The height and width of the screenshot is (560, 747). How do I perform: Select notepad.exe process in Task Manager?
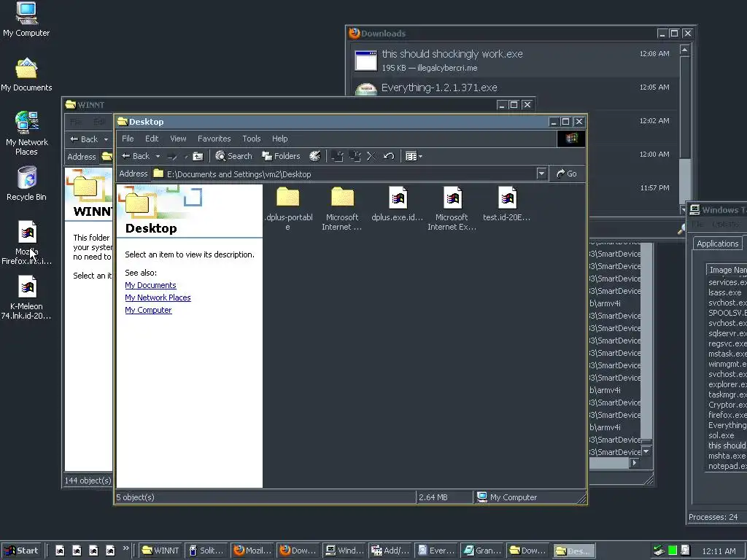tap(727, 466)
